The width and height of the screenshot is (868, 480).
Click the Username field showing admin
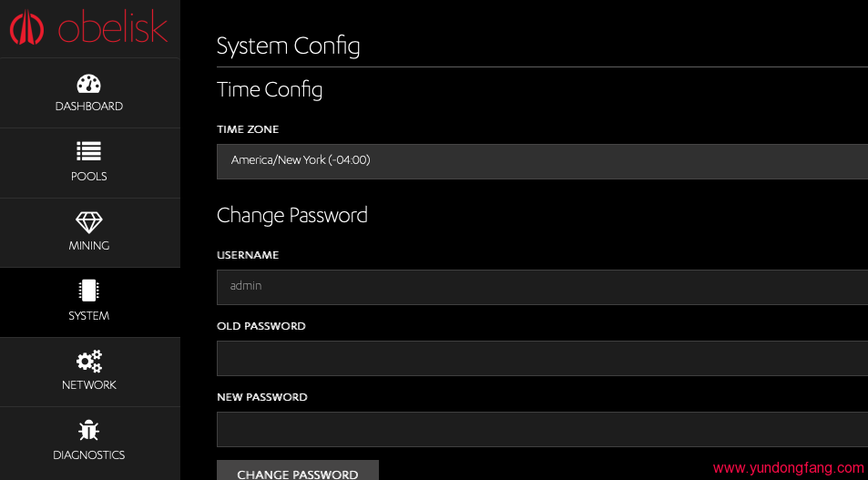(542, 286)
